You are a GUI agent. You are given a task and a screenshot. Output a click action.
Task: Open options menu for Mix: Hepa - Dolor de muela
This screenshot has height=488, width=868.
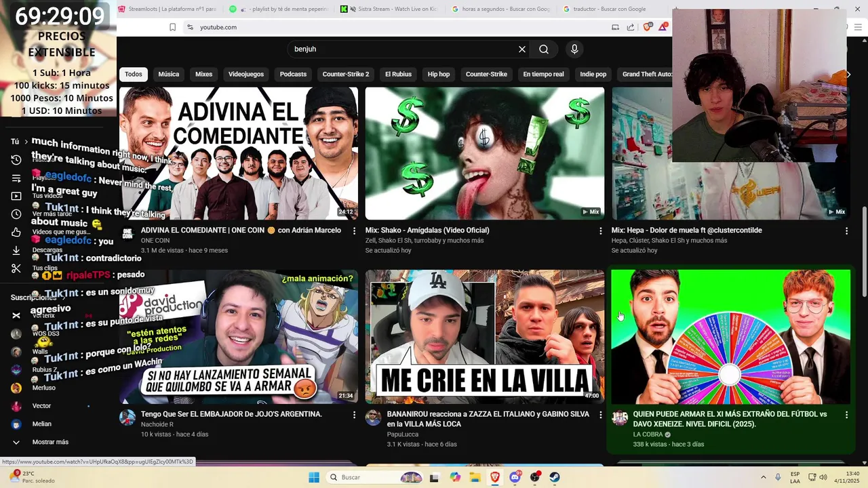coord(846,231)
